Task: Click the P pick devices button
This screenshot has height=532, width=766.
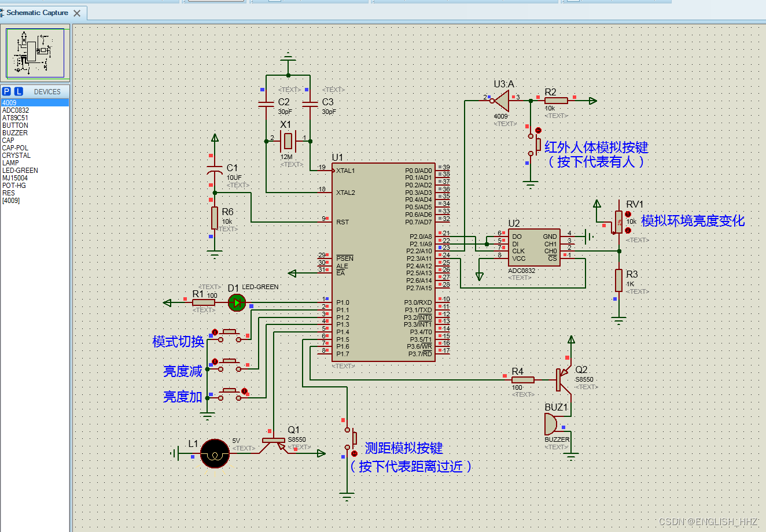Action: (x=6, y=91)
